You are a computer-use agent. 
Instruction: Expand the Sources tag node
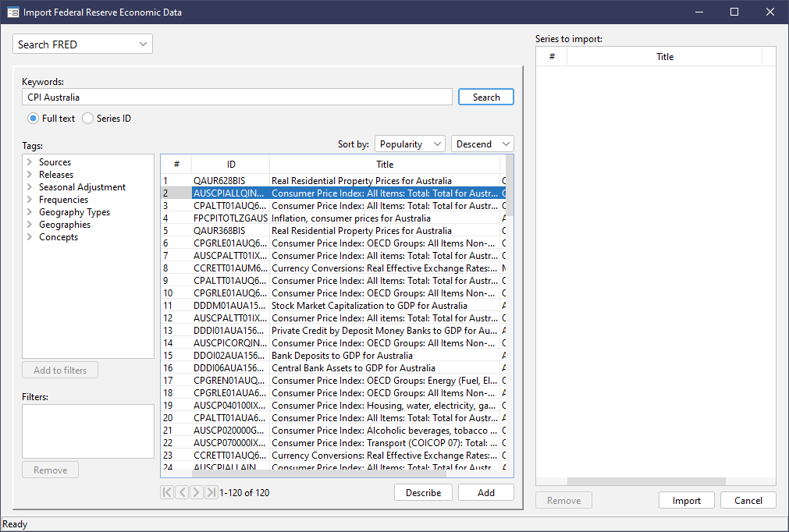pyautogui.click(x=29, y=162)
